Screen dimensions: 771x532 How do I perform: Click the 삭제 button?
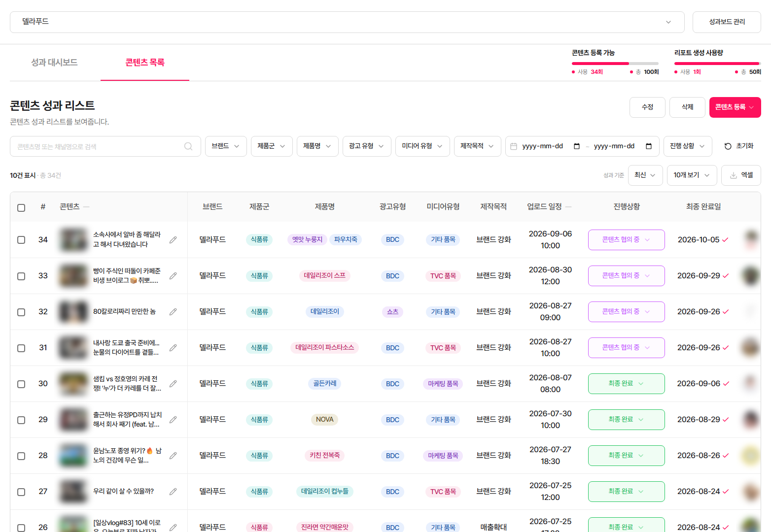[687, 107]
